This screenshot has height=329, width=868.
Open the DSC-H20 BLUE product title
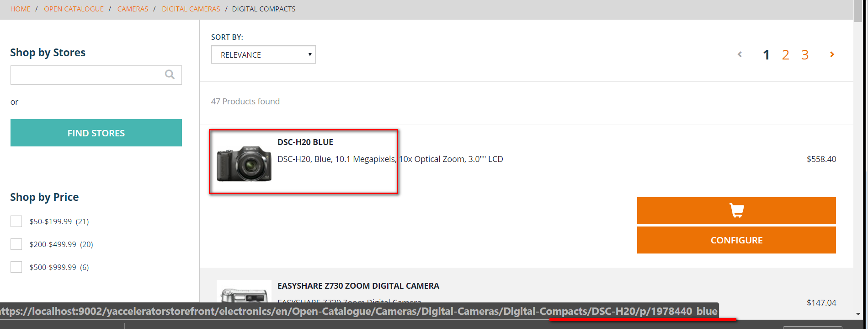click(x=305, y=142)
